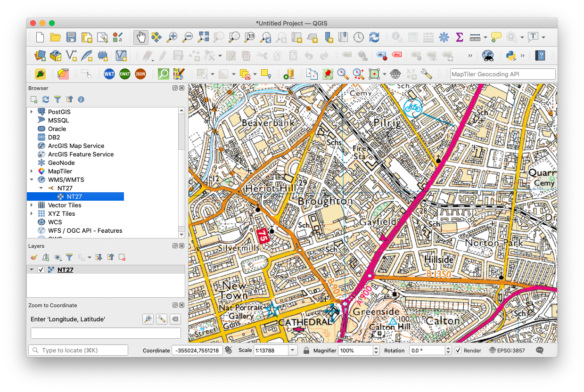Collapse the WMS/WMTS tree node

pyautogui.click(x=32, y=180)
